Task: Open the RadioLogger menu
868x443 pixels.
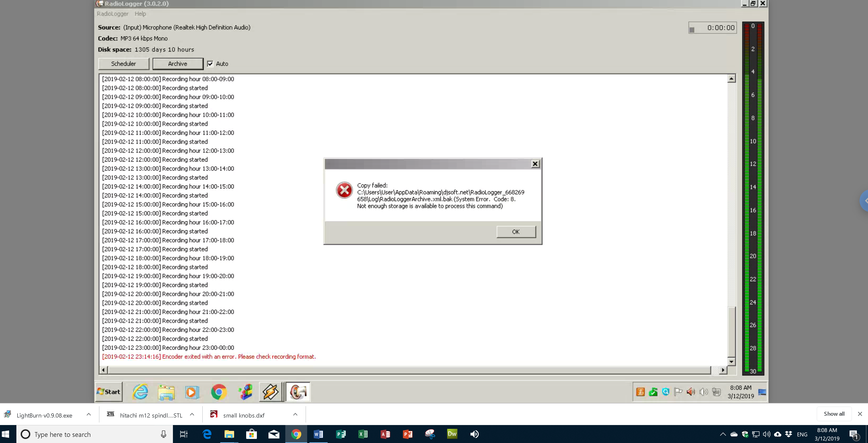Action: tap(113, 14)
